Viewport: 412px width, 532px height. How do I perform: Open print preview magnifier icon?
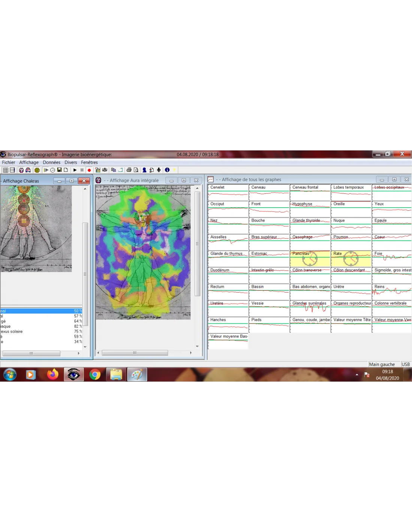pos(136,170)
